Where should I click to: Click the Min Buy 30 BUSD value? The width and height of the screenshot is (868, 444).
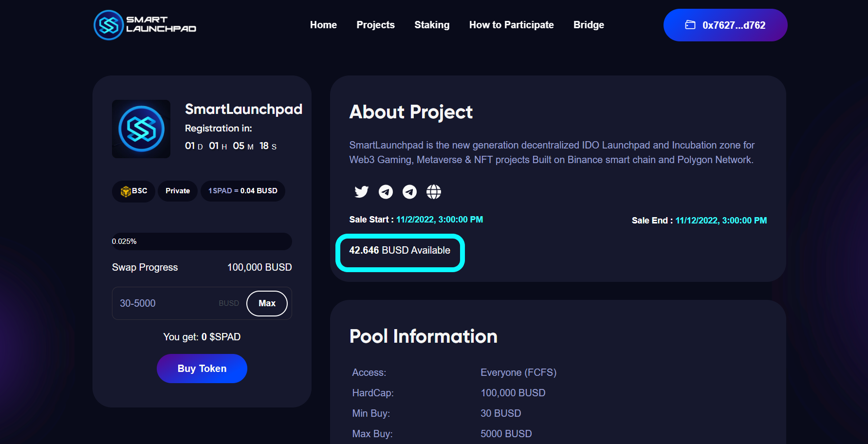click(501, 413)
